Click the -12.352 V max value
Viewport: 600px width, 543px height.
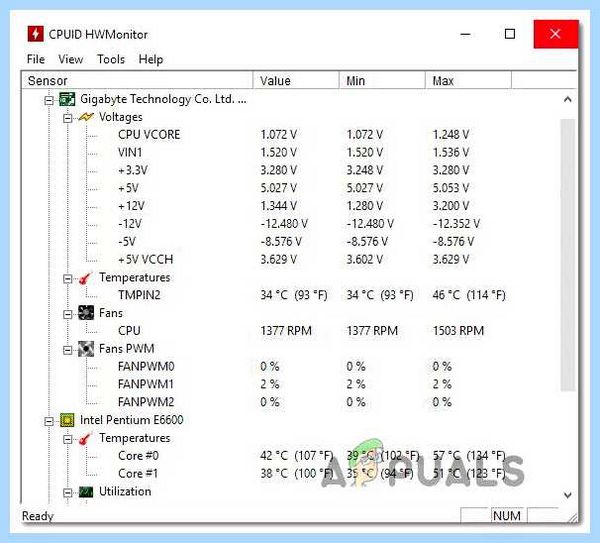coord(456,224)
